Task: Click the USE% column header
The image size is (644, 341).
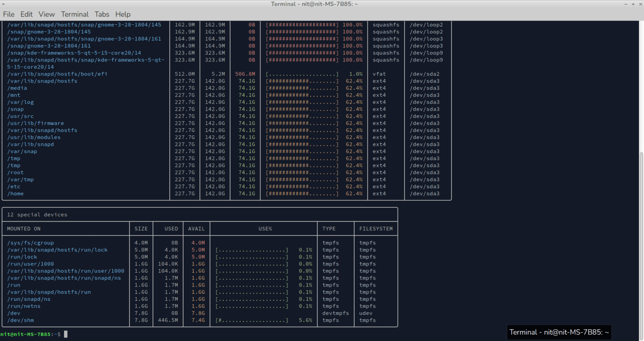Action: coord(265,228)
